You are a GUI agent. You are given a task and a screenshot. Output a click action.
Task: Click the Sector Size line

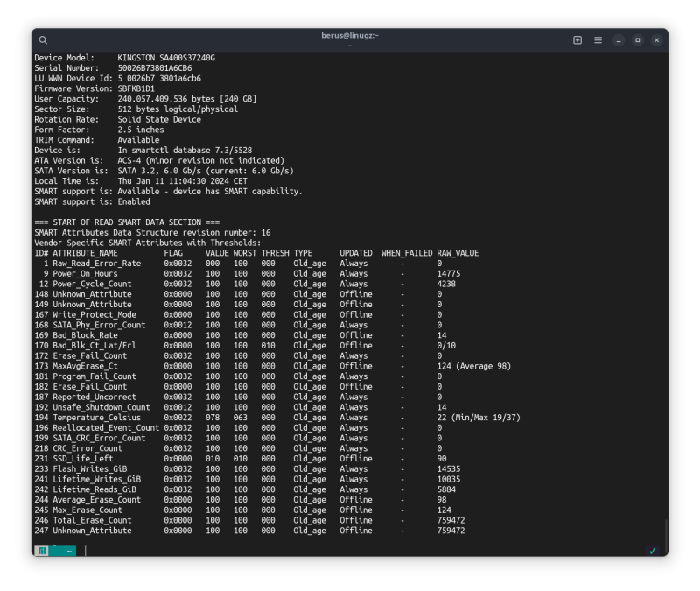[x=136, y=109]
